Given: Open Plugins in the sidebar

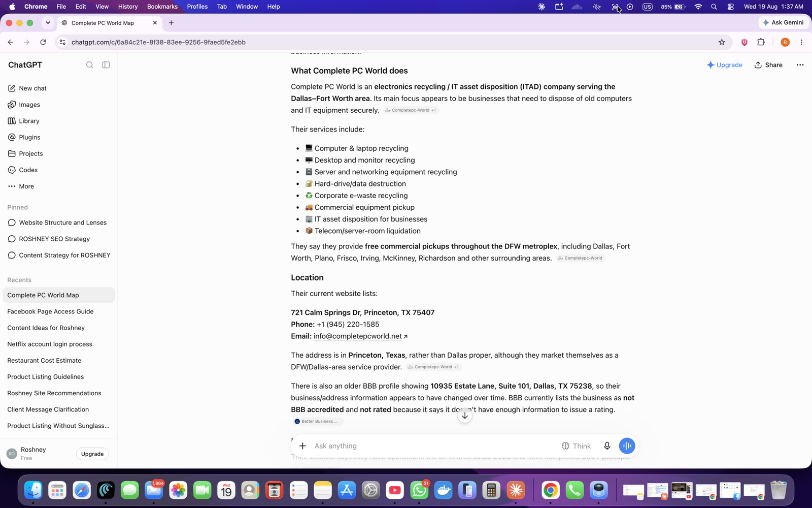Looking at the screenshot, I should click(58, 137).
